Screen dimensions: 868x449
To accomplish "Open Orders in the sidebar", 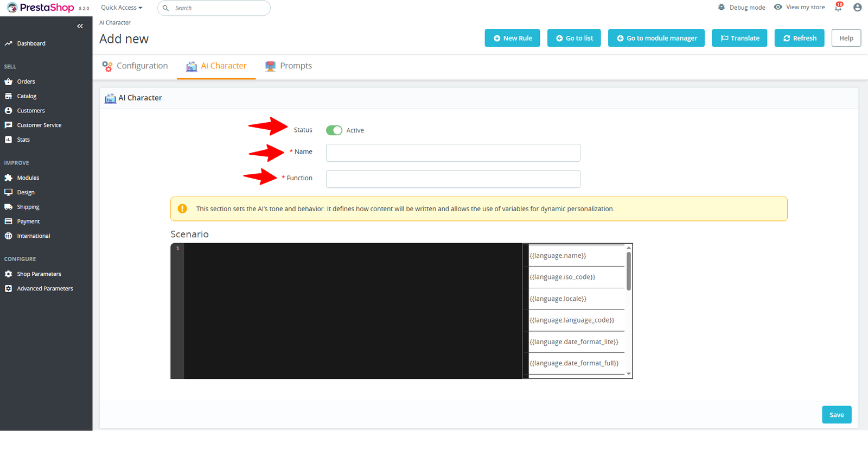I will 25,81.
